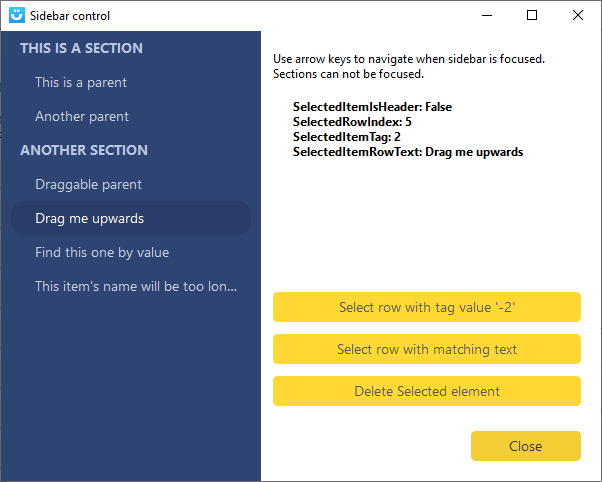Minimize the Sidebar control window
This screenshot has height=482, width=602.
pyautogui.click(x=486, y=15)
